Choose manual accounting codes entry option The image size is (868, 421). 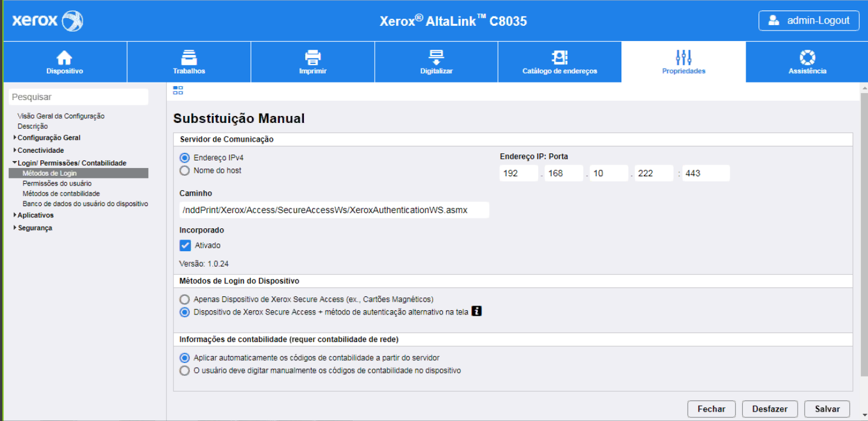point(184,371)
